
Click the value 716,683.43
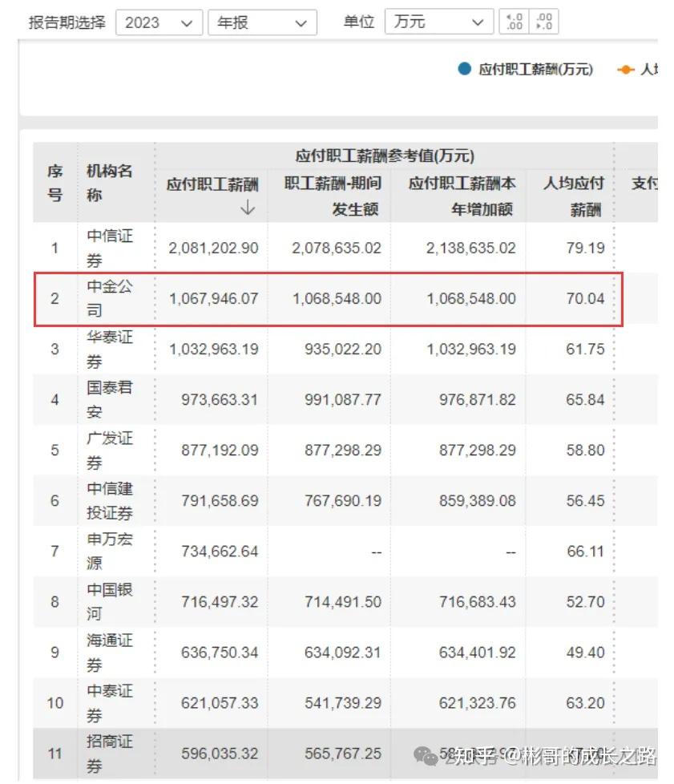(478, 601)
